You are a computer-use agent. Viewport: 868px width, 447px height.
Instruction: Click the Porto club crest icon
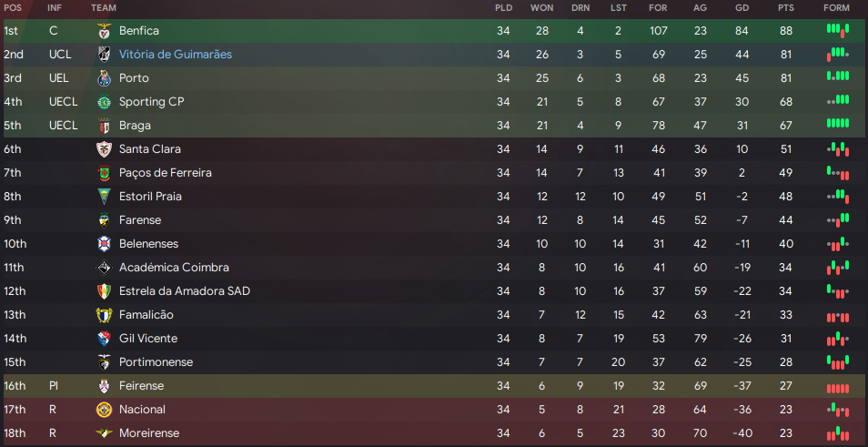[104, 78]
